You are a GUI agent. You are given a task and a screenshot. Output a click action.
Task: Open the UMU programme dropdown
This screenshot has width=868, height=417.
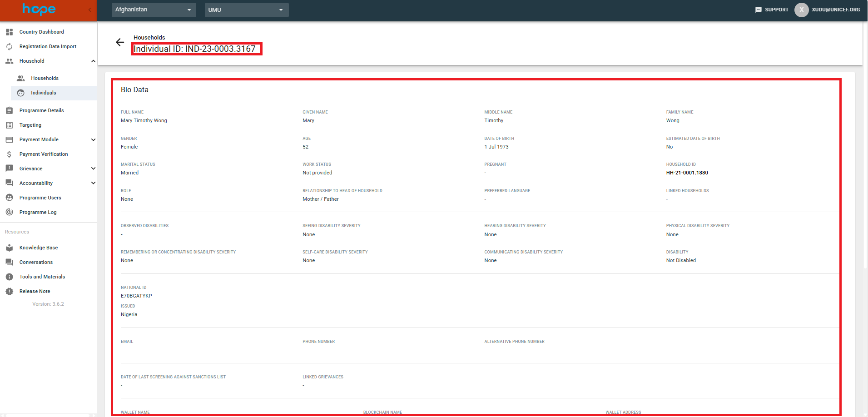click(246, 10)
